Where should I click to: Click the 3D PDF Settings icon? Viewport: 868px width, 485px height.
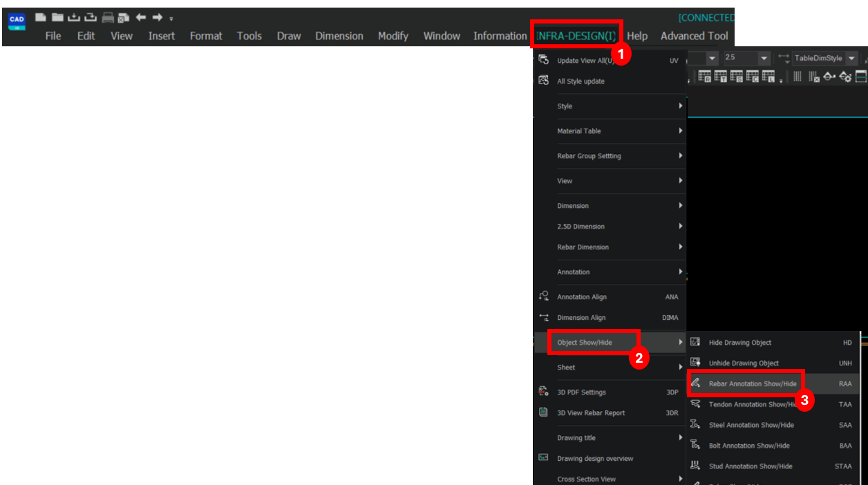coord(544,392)
